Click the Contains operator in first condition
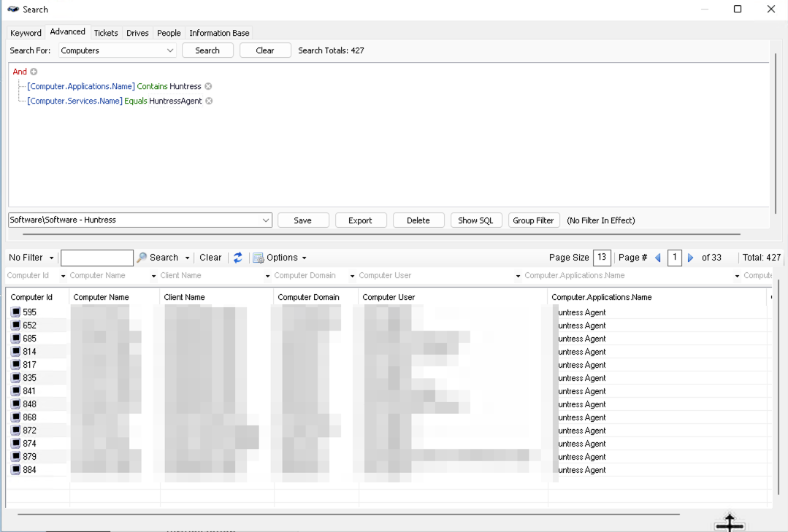Image resolution: width=788 pixels, height=532 pixels. point(153,86)
